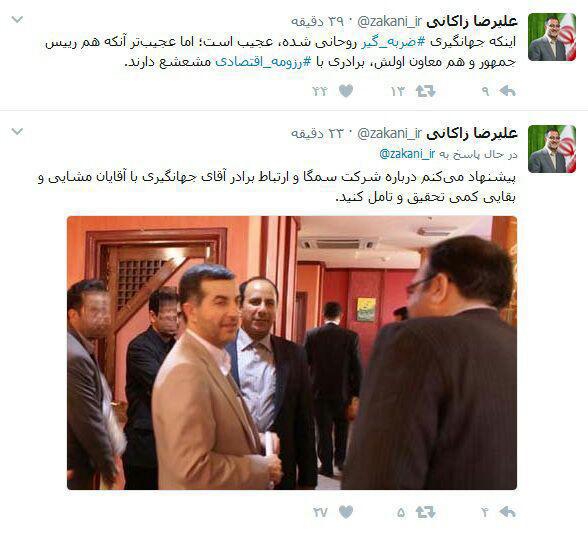Expand the second tweet's options chevron
The image size is (588, 535).
(x=17, y=132)
